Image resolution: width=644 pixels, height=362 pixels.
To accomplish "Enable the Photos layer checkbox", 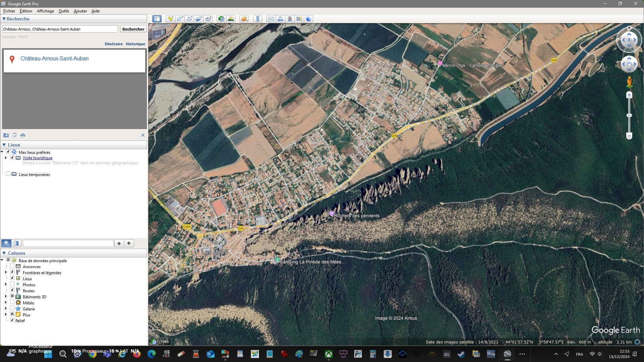I will [x=12, y=284].
